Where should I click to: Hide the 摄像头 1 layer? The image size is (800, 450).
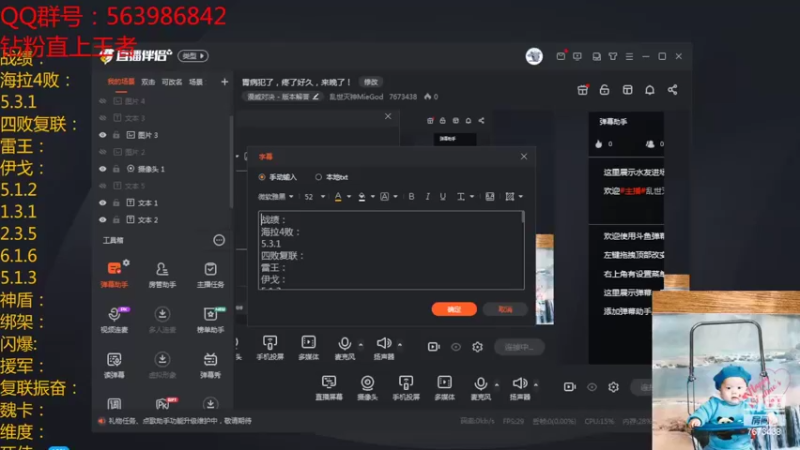(103, 169)
